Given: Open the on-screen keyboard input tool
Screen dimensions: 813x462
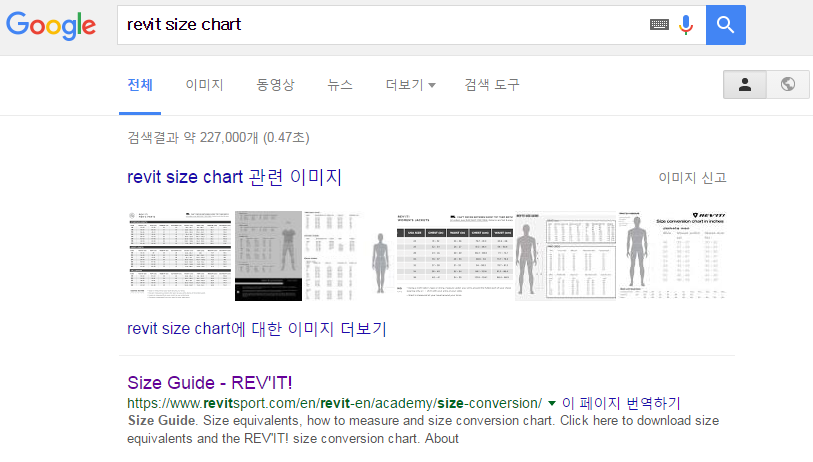Looking at the screenshot, I should point(659,25).
